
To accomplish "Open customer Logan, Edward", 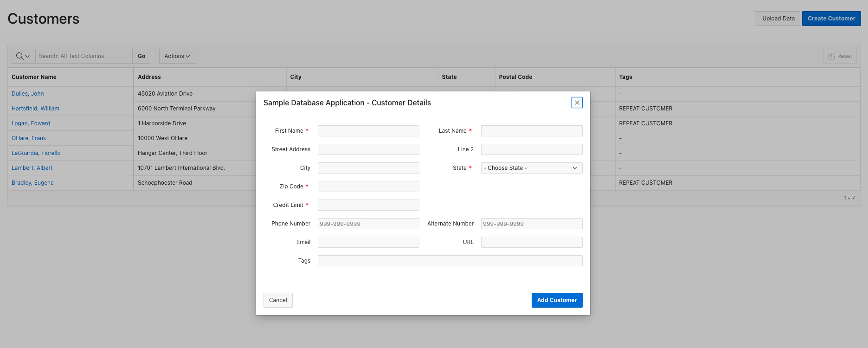I will 31,123.
